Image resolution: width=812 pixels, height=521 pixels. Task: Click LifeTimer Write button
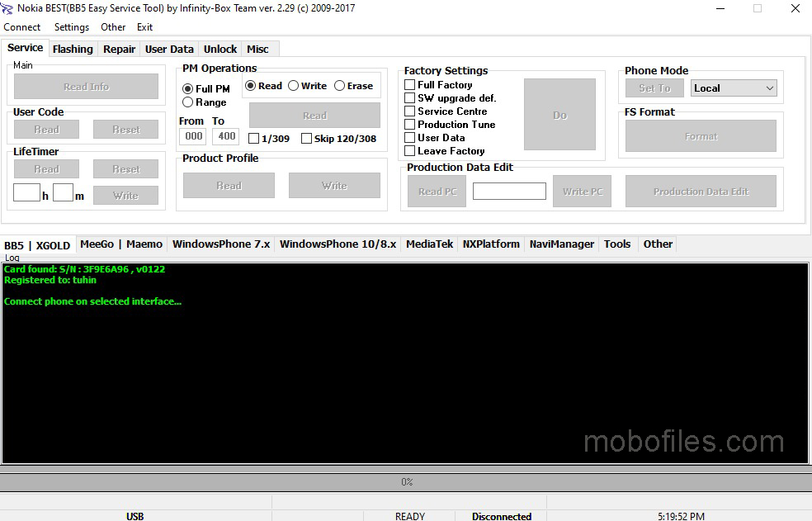(125, 196)
